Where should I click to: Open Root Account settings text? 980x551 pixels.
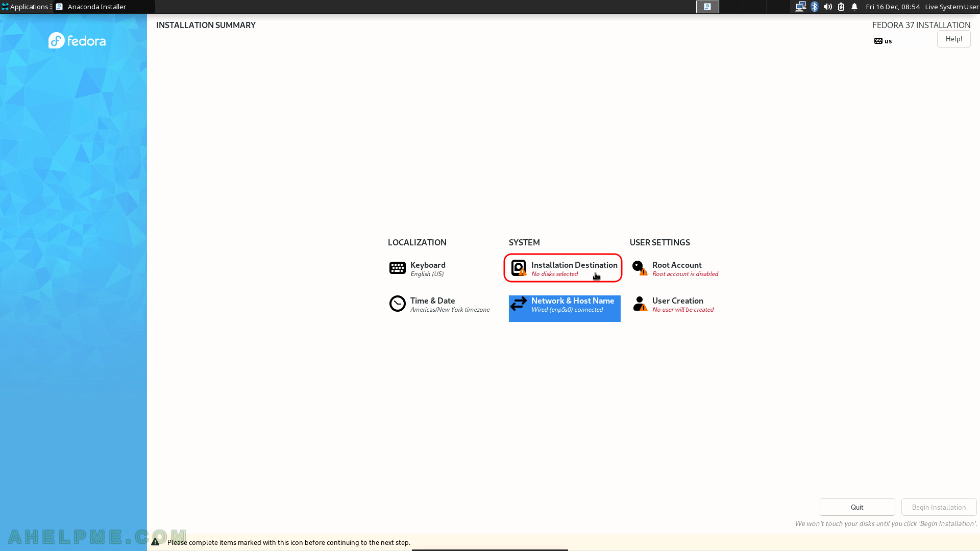click(x=677, y=265)
